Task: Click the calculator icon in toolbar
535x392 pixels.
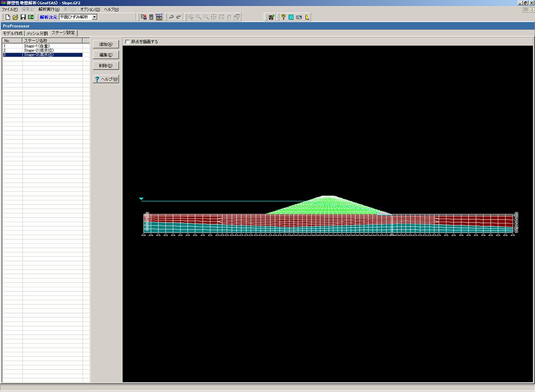Action: tap(151, 17)
